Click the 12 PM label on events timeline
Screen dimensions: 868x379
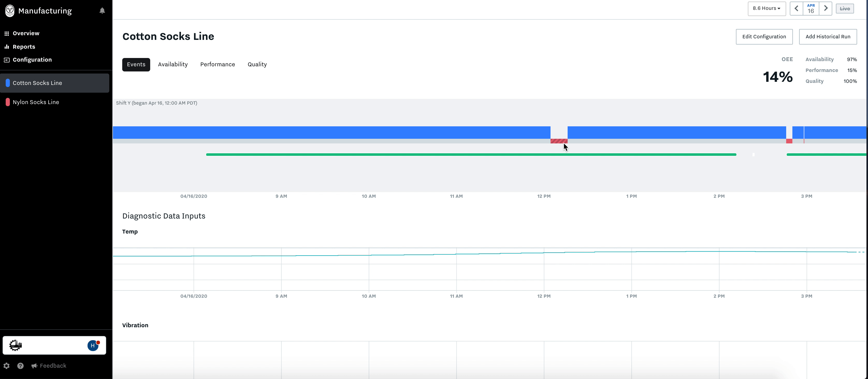[x=544, y=196]
